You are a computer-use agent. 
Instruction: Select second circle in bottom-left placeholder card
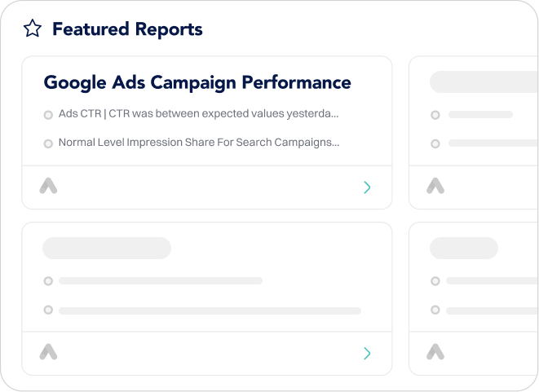(48, 310)
